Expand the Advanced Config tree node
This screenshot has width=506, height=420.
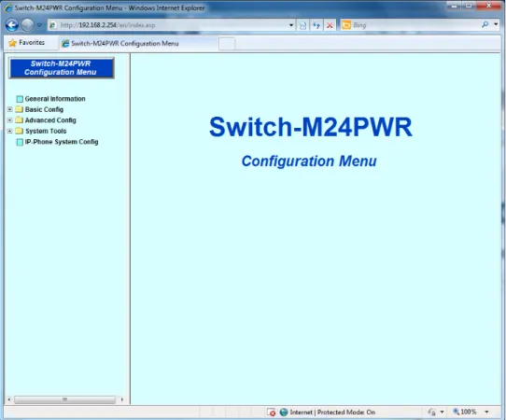tap(9, 120)
